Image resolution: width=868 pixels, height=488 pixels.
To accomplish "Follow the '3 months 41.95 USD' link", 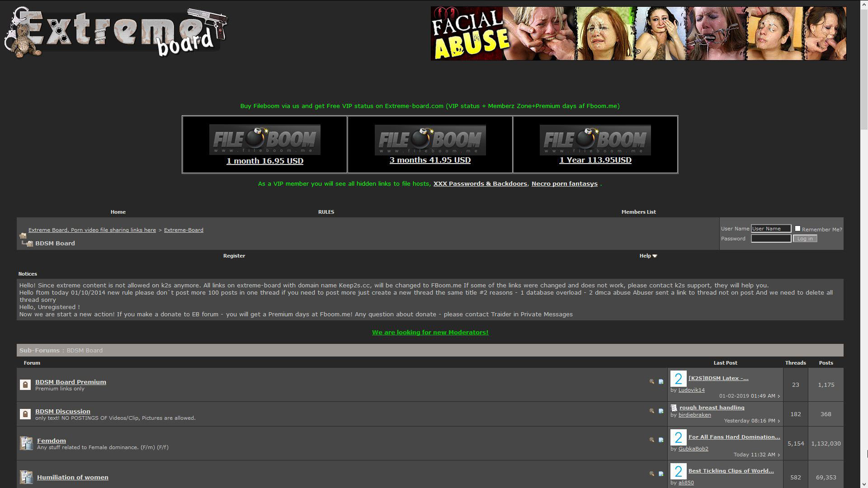I will pos(430,160).
